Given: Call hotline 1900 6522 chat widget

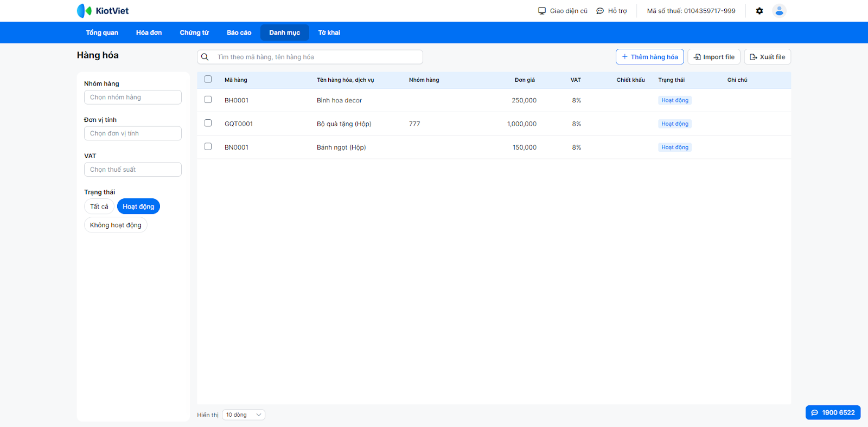Looking at the screenshot, I should 833,412.
